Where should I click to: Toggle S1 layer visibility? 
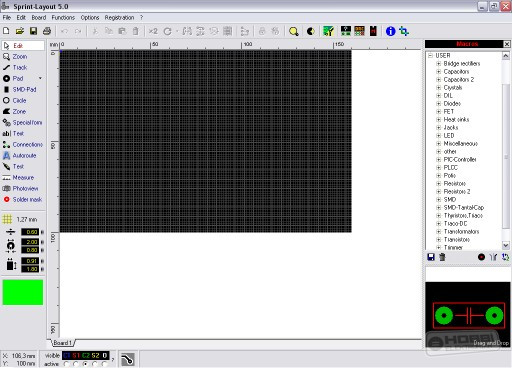[x=76, y=356]
